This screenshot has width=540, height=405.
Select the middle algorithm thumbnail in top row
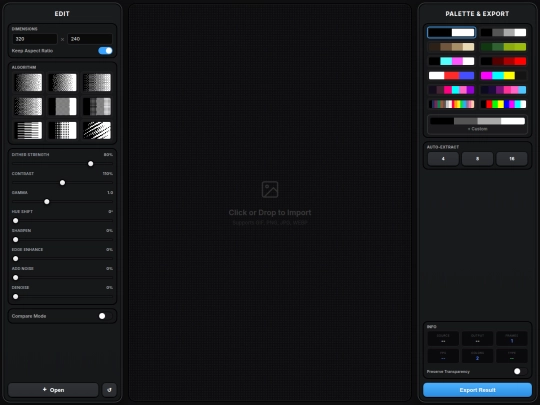click(62, 82)
